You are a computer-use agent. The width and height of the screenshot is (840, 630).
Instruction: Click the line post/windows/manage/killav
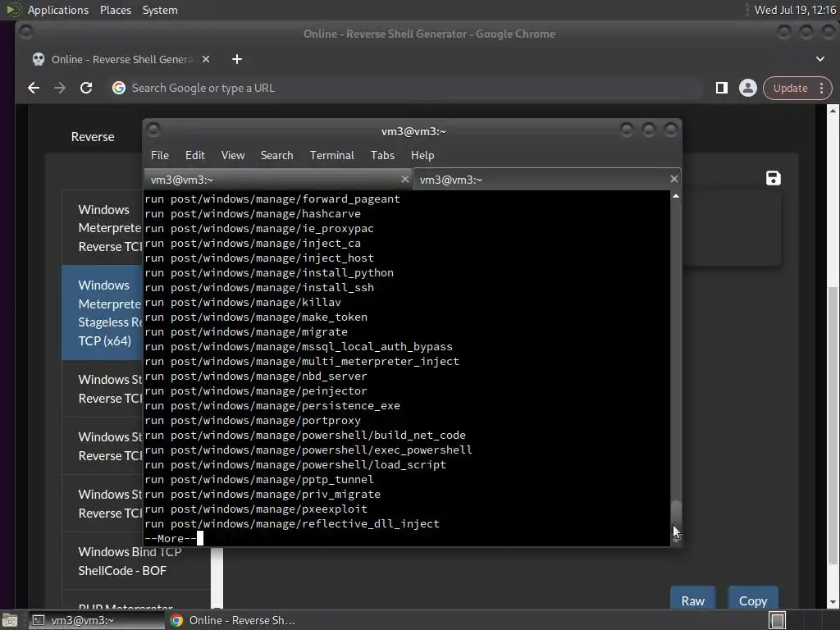tap(243, 302)
